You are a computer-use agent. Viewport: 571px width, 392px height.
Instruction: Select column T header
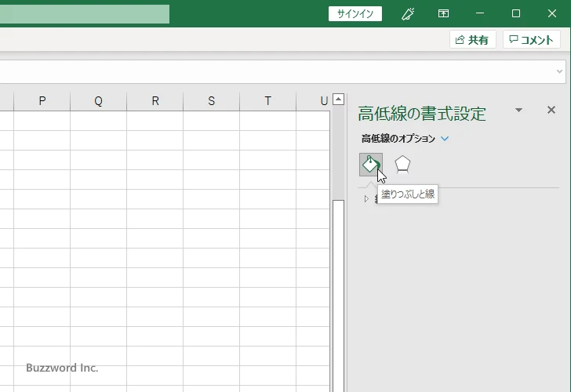pos(267,101)
